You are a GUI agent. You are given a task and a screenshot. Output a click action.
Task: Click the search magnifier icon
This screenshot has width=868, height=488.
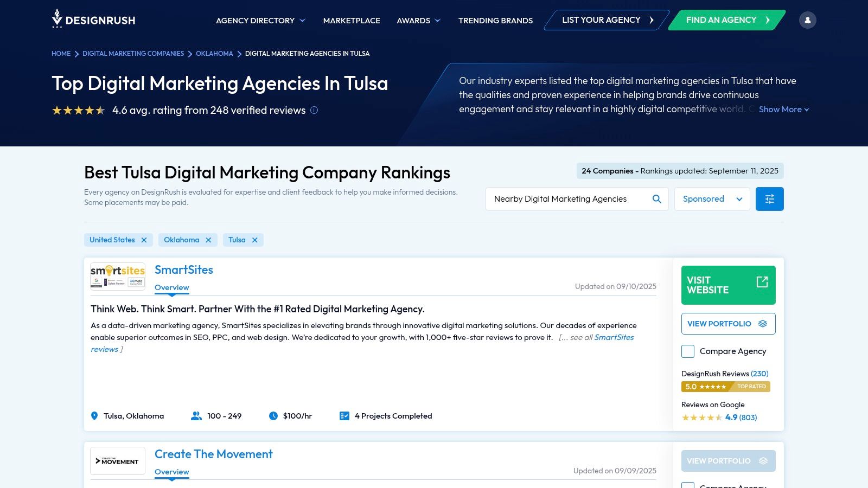pos(656,199)
